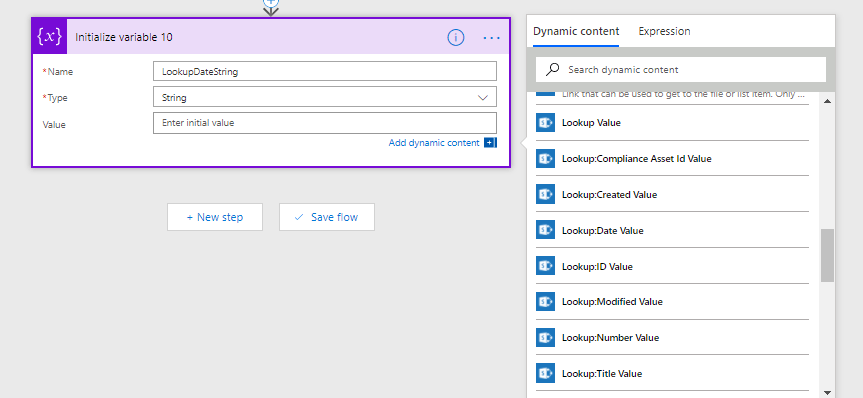Switch to the Dynamic content tab
Viewport: 863px width, 398px height.
tap(576, 31)
